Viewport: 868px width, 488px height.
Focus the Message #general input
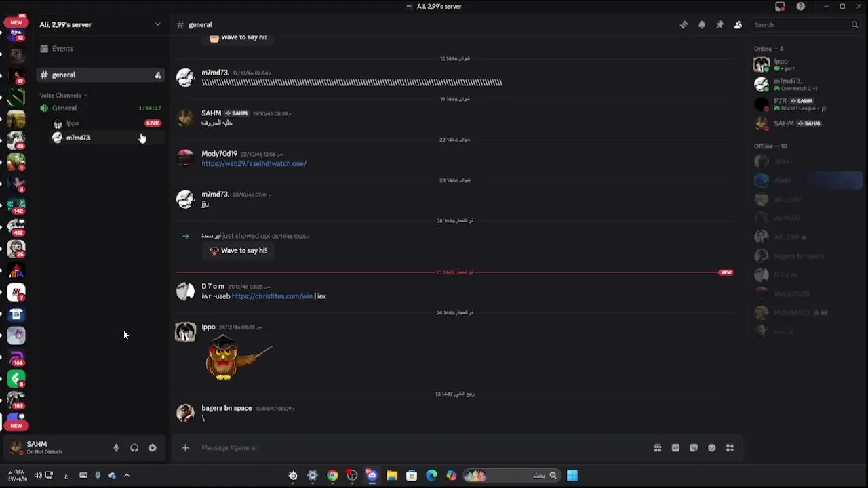pyautogui.click(x=420, y=448)
